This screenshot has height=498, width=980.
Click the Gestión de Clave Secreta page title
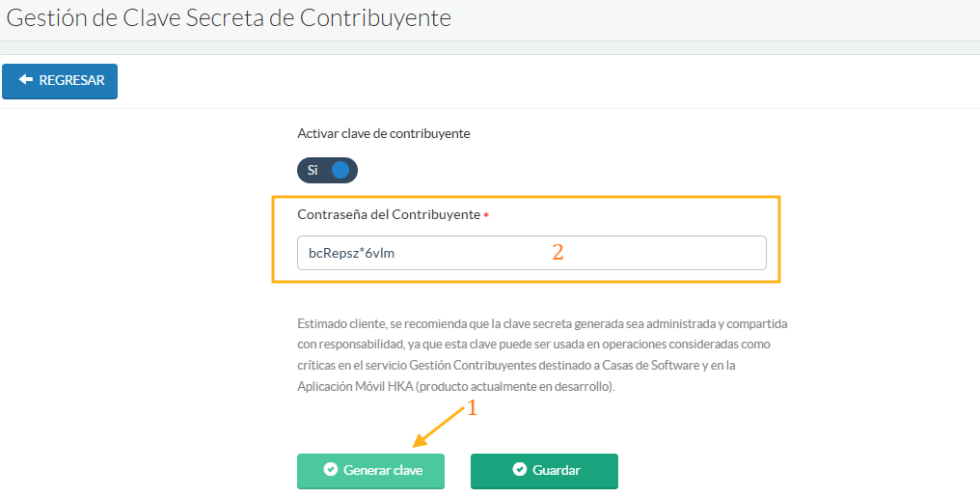click(x=229, y=17)
